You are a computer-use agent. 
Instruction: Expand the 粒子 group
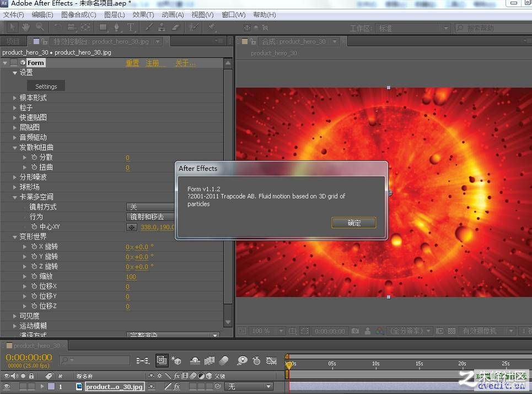click(x=14, y=108)
